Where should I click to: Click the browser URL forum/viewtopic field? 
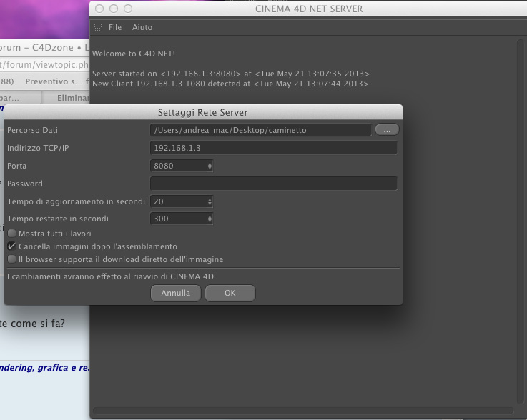click(x=44, y=64)
